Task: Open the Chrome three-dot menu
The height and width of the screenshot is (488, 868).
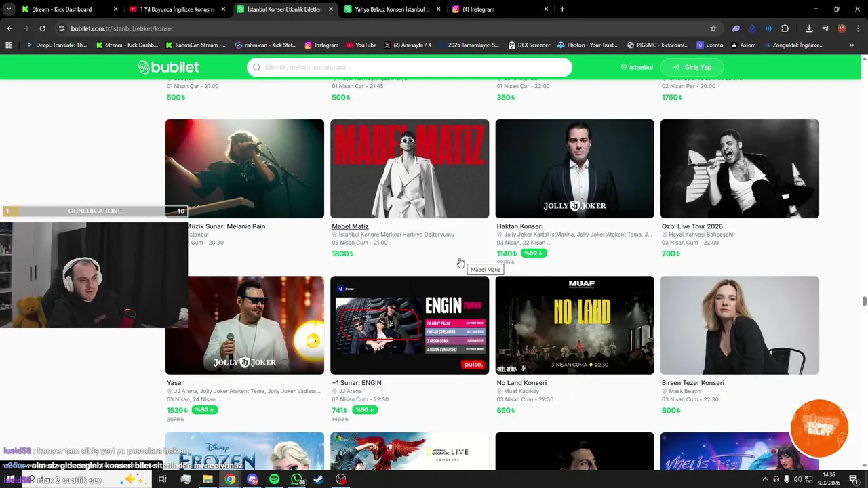Action: (859, 28)
